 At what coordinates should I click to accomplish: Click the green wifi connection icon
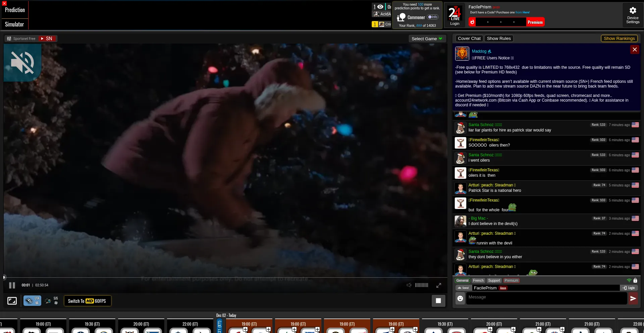click(x=629, y=280)
